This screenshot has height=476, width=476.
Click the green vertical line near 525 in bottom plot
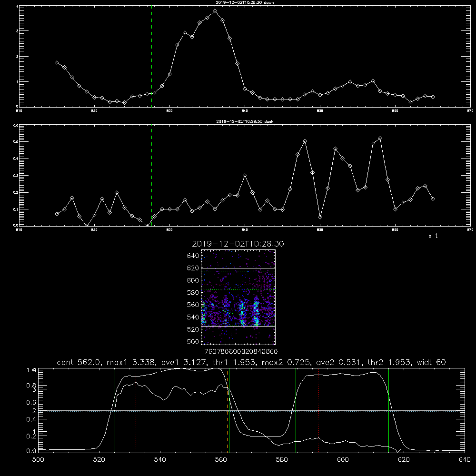point(115,410)
